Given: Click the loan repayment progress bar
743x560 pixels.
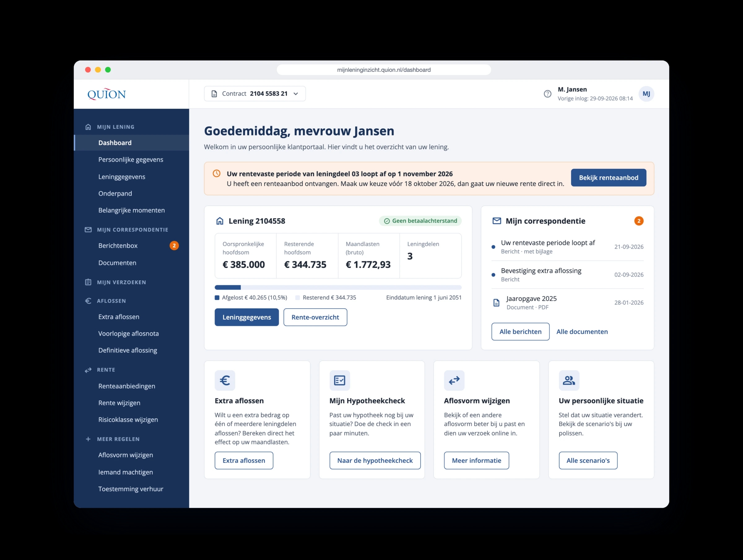Looking at the screenshot, I should (338, 287).
